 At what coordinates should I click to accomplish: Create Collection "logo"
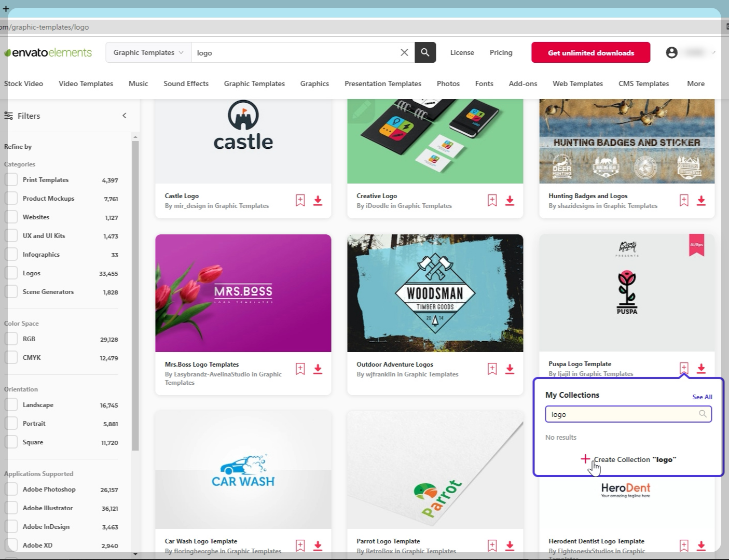point(628,459)
